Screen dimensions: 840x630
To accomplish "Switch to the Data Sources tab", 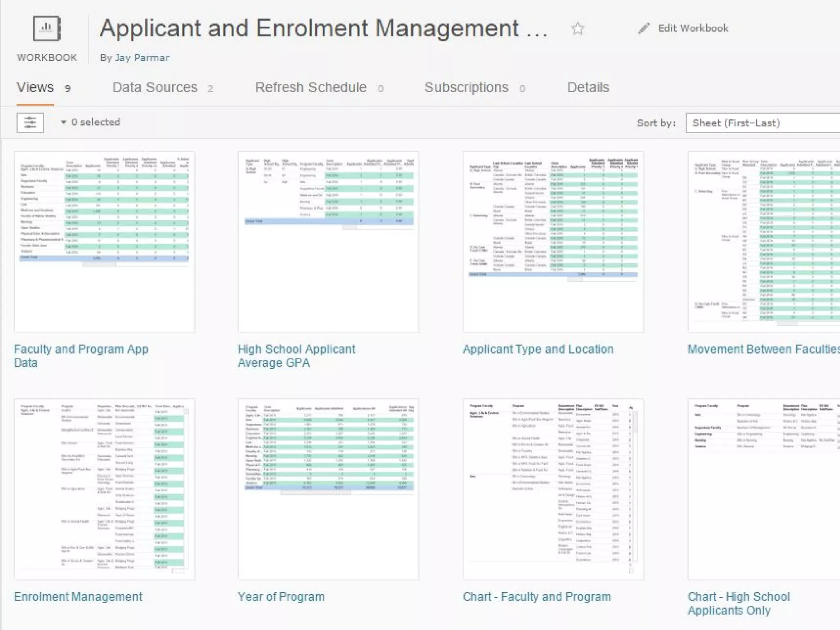I will (155, 88).
